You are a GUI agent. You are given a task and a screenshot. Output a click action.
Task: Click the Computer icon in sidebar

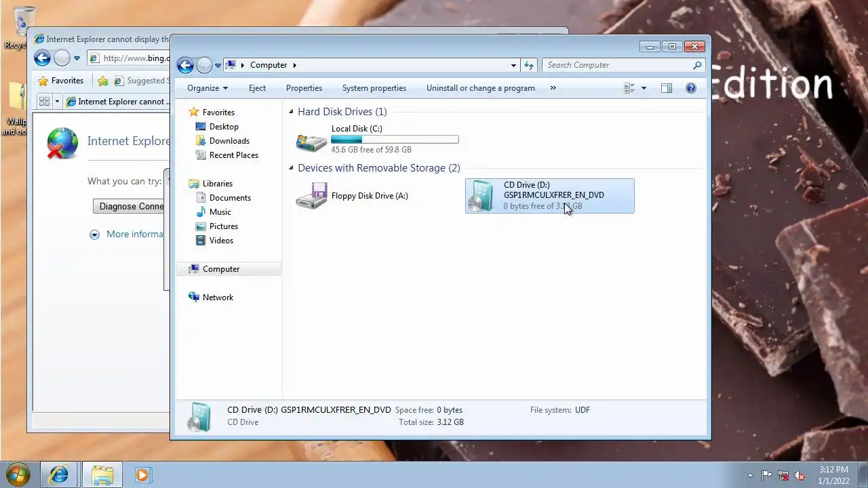[x=194, y=269]
